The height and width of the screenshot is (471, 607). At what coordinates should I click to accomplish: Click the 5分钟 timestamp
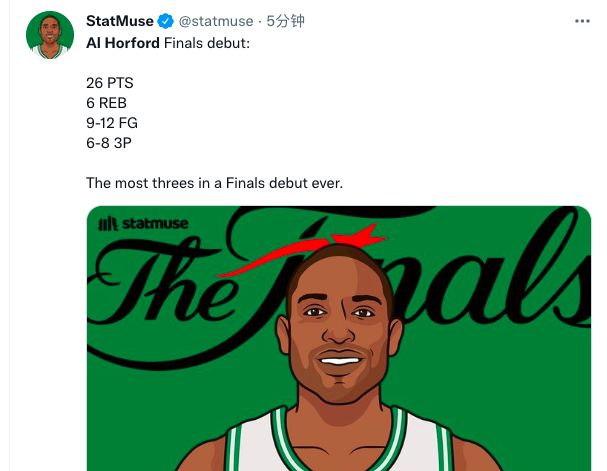pos(285,21)
